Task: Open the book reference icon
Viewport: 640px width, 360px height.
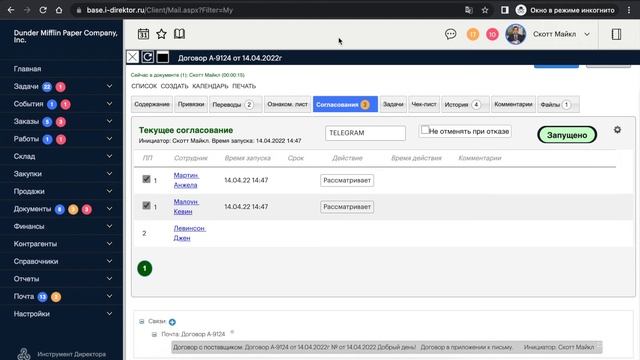Action: (179, 34)
